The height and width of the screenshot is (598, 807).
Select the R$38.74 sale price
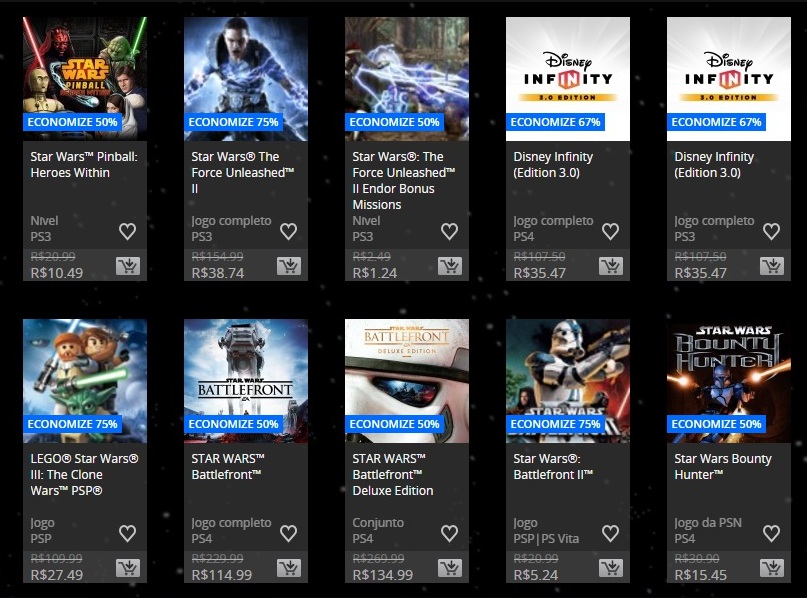[x=218, y=273]
